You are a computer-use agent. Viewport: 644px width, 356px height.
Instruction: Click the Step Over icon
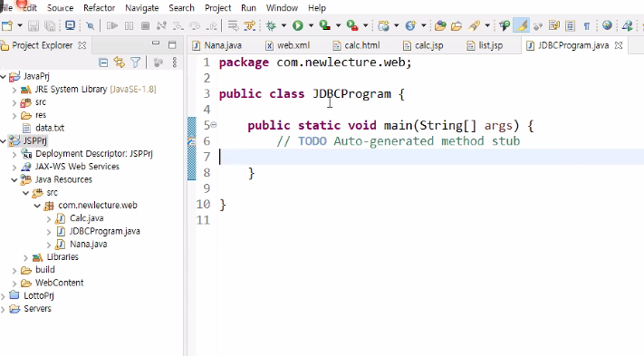(195, 26)
